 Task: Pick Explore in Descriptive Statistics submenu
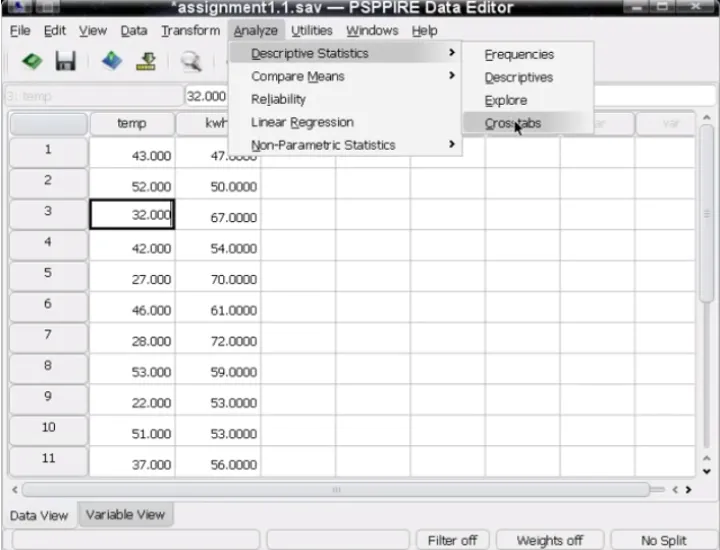[505, 100]
